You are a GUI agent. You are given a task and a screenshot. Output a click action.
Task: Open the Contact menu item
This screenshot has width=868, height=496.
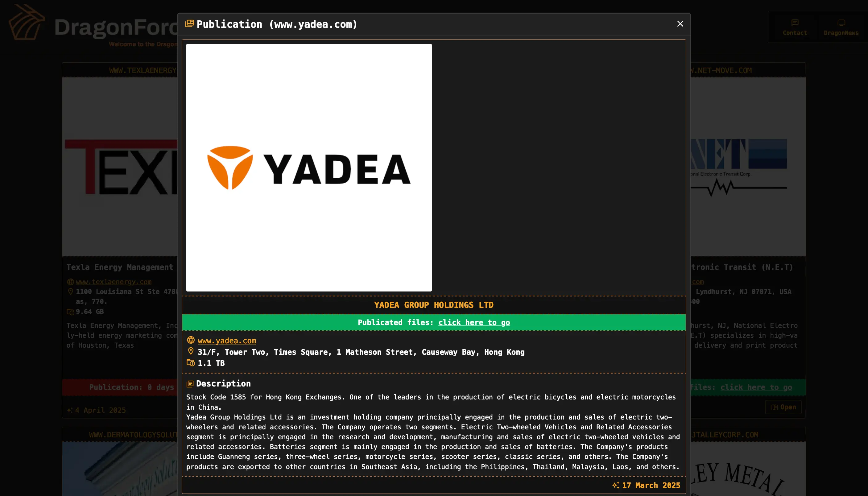[794, 33]
